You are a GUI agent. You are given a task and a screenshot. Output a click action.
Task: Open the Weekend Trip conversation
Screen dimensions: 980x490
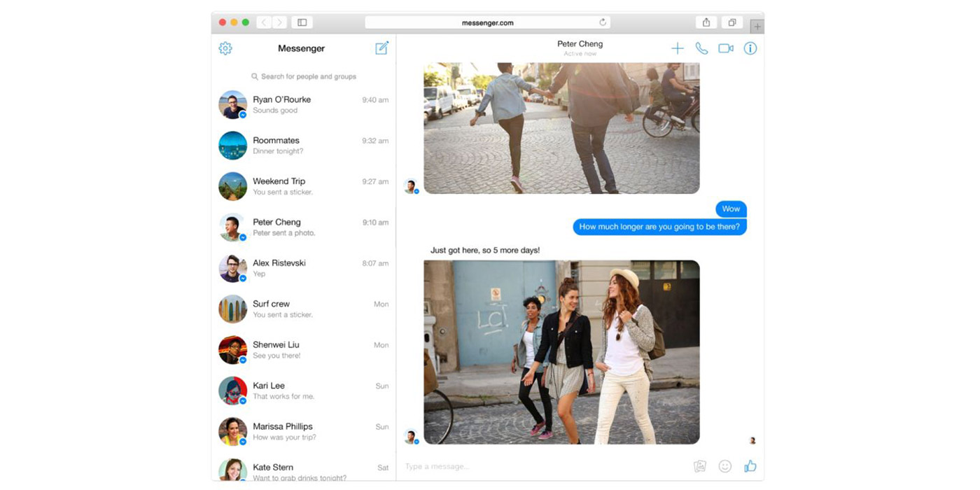(304, 186)
